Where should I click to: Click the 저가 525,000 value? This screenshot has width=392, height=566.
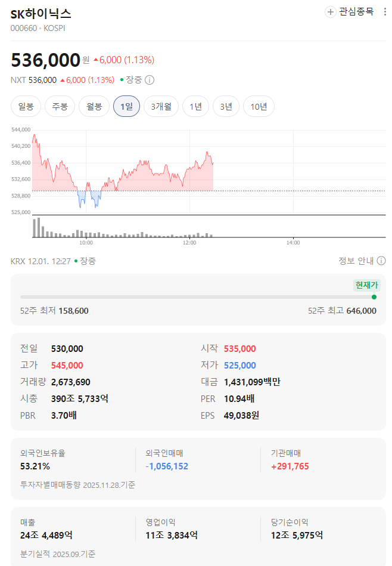(x=240, y=365)
